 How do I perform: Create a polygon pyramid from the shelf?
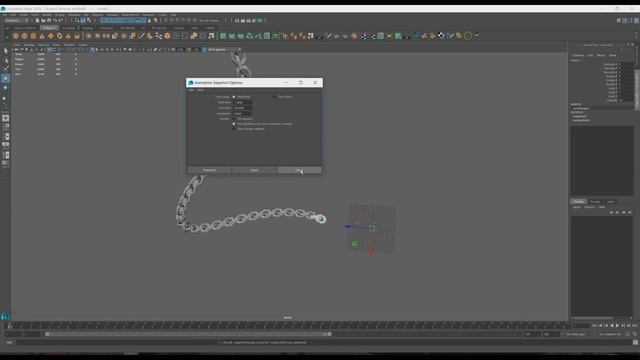click(x=68, y=36)
